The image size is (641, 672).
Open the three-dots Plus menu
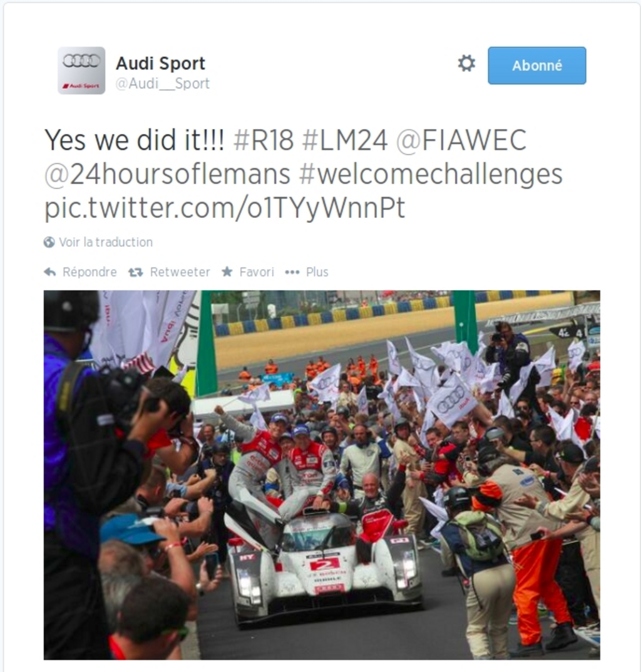point(292,272)
